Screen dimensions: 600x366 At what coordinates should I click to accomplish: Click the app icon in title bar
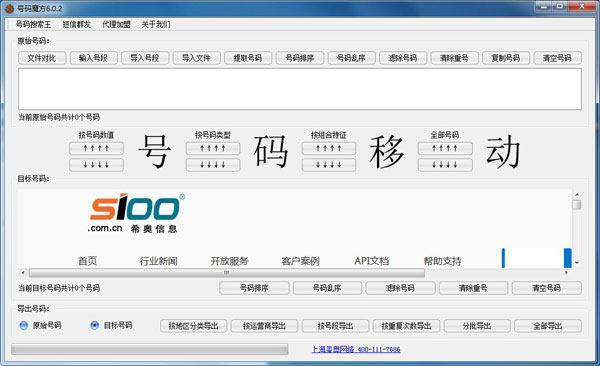[10, 8]
